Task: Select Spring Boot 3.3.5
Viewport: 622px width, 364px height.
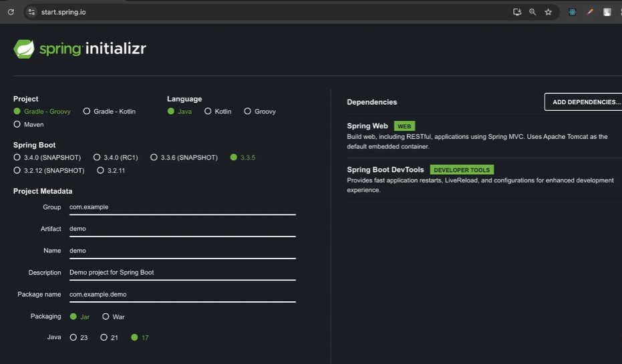Action: click(x=243, y=158)
